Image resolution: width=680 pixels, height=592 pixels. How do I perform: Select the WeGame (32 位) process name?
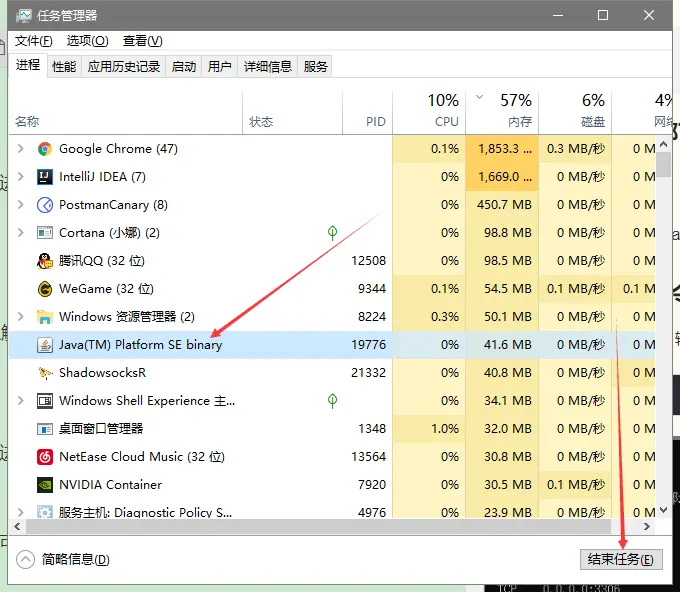106,289
